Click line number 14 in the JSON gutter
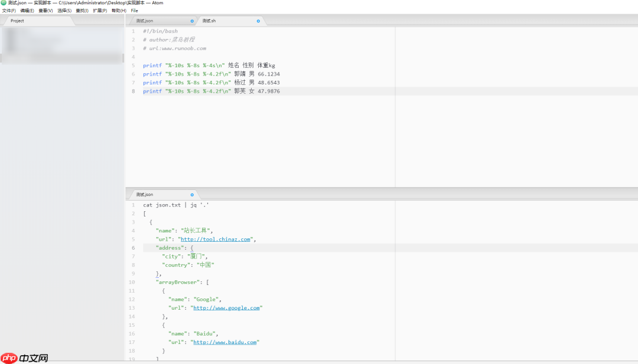638x364 pixels. pyautogui.click(x=131, y=316)
